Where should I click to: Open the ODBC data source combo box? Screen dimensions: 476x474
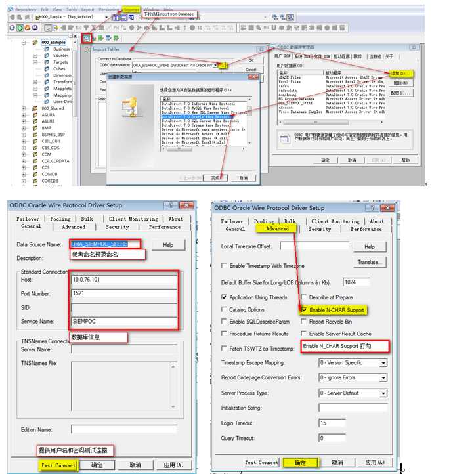[215, 65]
